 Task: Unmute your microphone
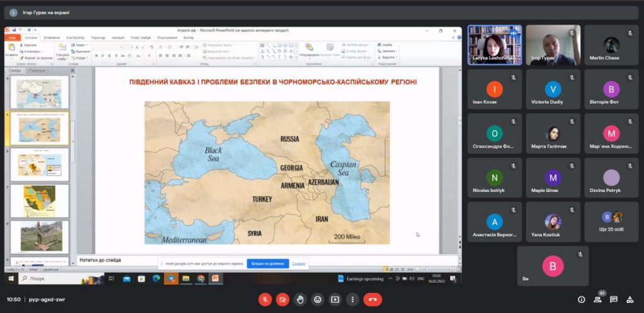coord(265,300)
